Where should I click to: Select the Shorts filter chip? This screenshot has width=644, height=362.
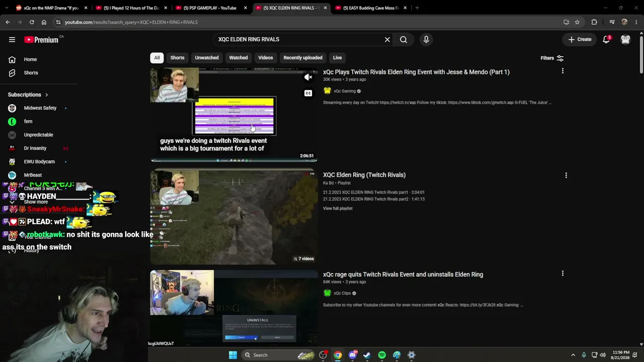pyautogui.click(x=177, y=58)
